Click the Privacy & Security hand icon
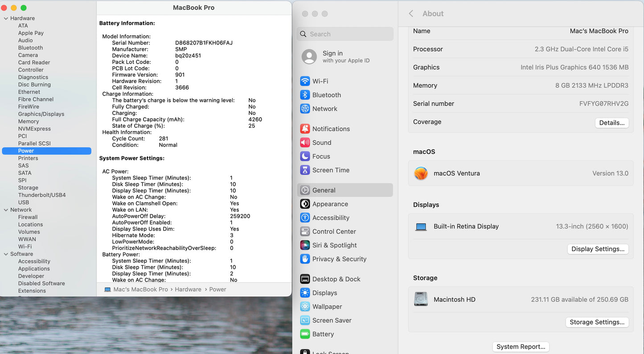 (x=305, y=259)
